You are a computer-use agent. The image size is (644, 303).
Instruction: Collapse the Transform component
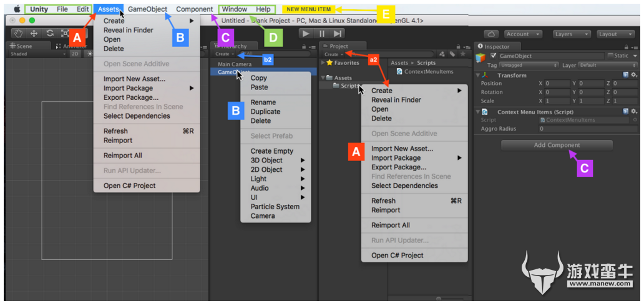coord(477,75)
